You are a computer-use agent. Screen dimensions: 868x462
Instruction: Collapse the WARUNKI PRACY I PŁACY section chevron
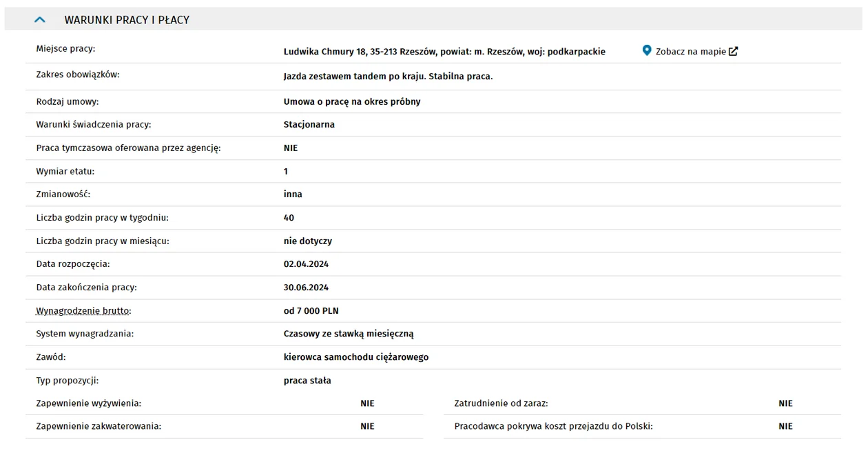tap(40, 20)
